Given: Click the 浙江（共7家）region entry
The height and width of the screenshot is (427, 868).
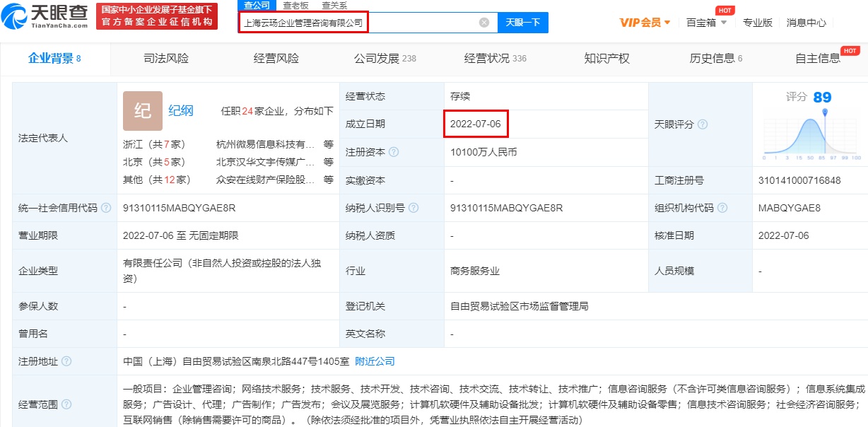Looking at the screenshot, I should pyautogui.click(x=154, y=144).
